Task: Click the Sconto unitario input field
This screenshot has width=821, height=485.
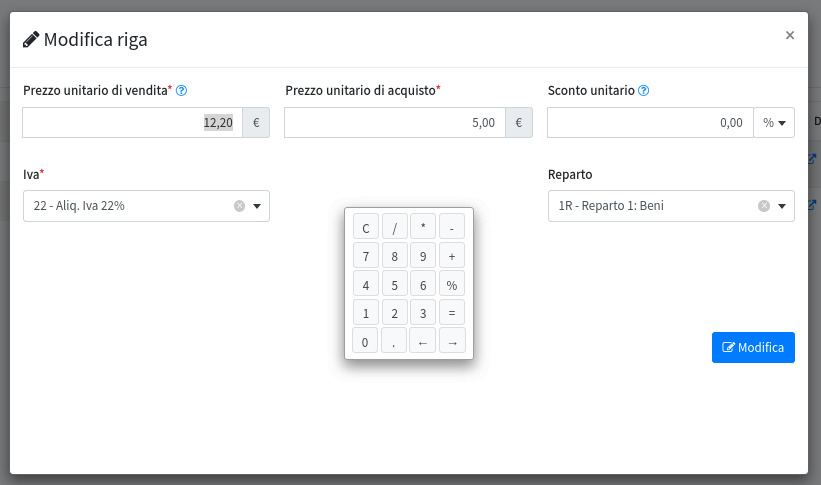Action: [x=649, y=122]
